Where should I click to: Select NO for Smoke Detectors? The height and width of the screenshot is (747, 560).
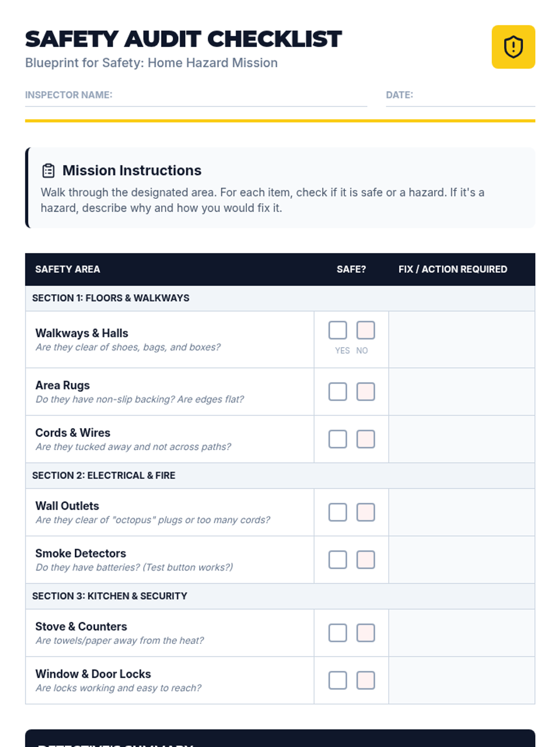tap(365, 560)
